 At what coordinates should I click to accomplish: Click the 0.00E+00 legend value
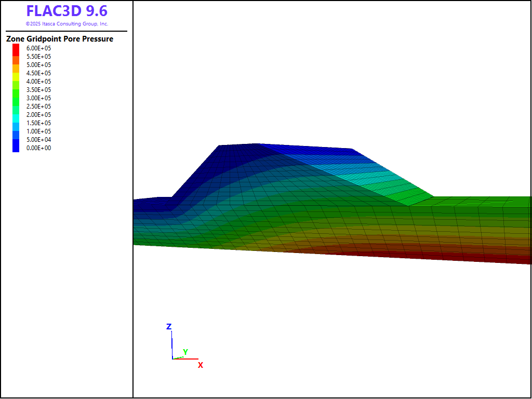pos(38,148)
